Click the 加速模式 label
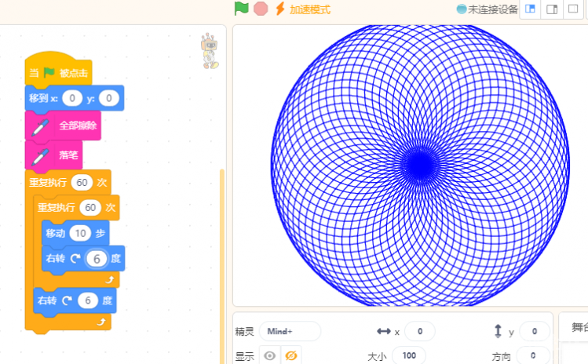 (x=310, y=9)
